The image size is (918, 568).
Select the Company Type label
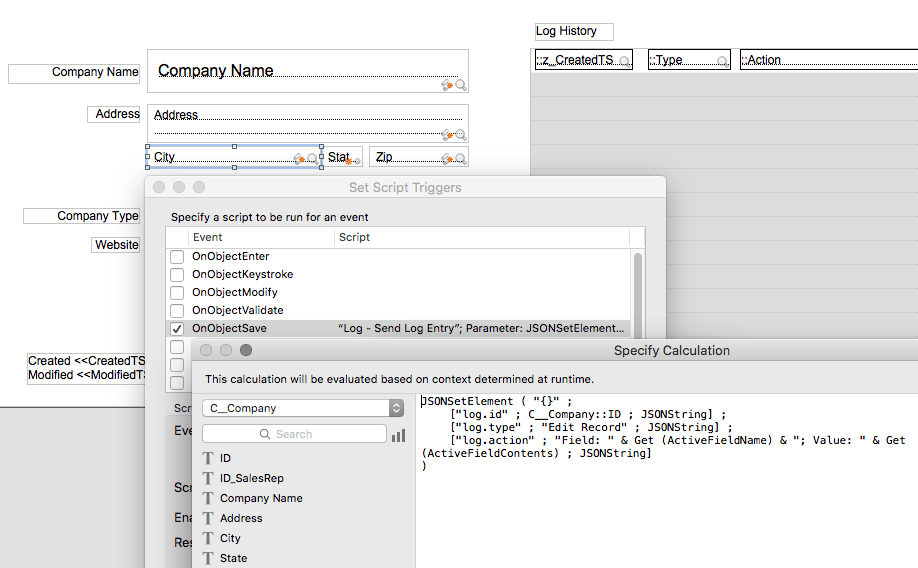81,216
